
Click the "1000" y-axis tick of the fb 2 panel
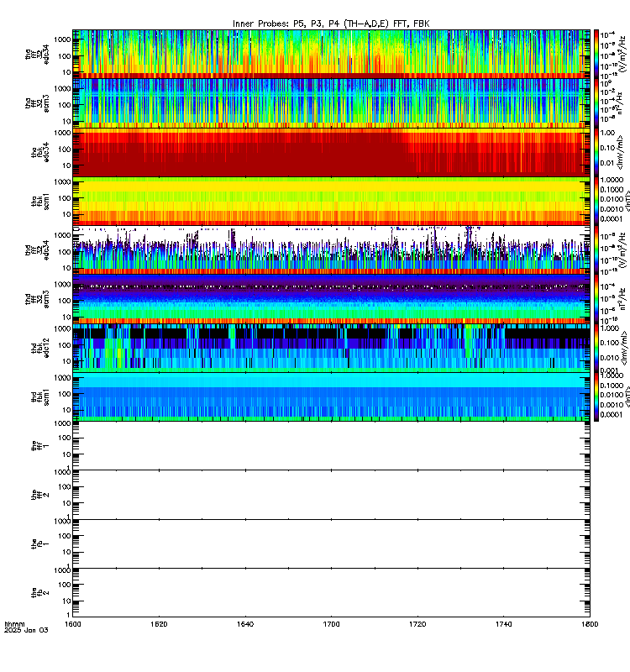[x=62, y=570]
